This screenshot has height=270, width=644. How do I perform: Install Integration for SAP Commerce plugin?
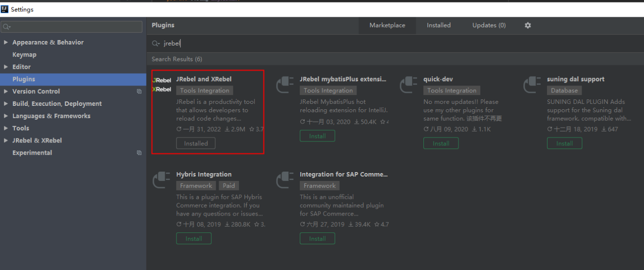click(317, 238)
